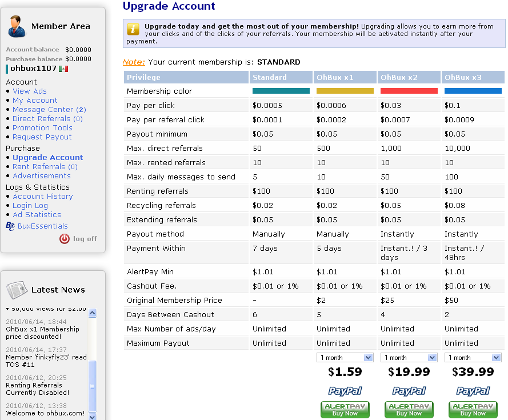Click PayPal logo under $19.99 price

(409, 391)
